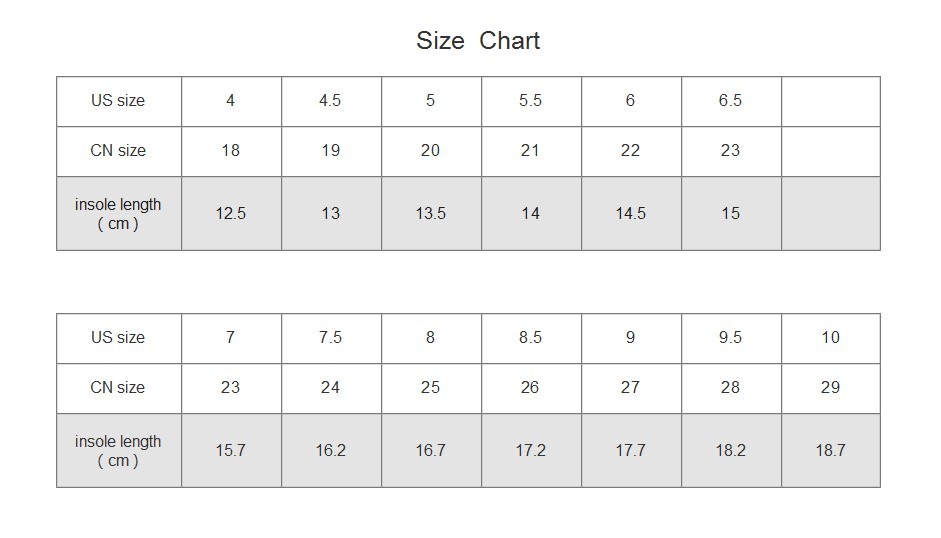Screen dimensions: 941x538
Task: Click insole length 18.7 cell
Action: pos(831,451)
